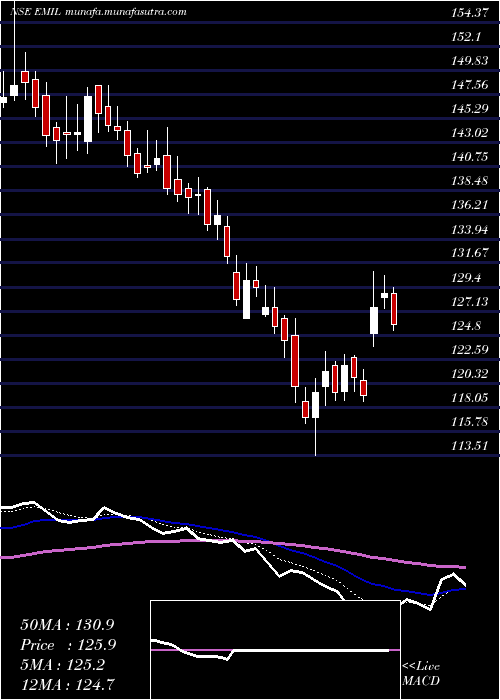This screenshot has height=700, width=500.
Task: Click the 120.32 axis value
Action: [469, 374]
